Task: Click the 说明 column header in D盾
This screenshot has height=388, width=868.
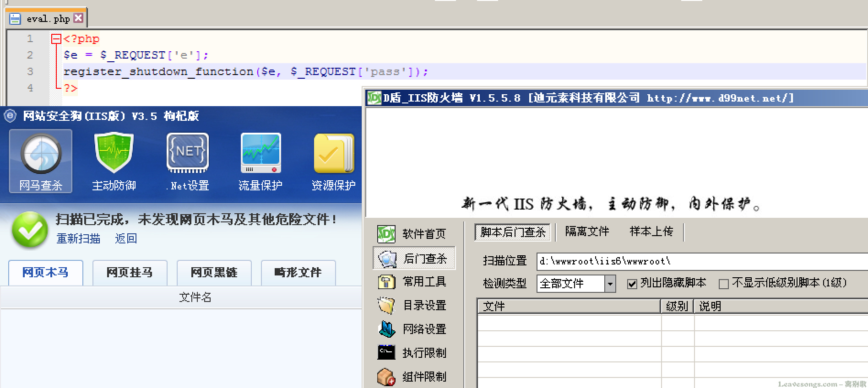Action: pyautogui.click(x=781, y=306)
